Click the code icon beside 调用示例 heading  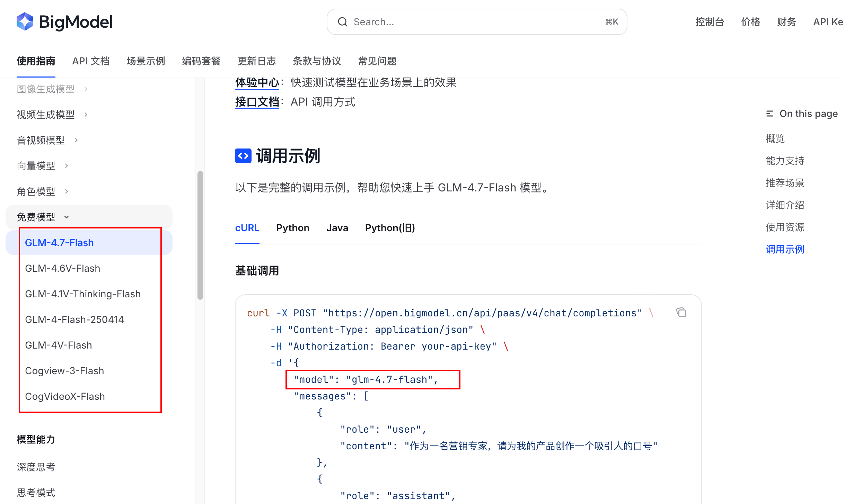(x=243, y=156)
